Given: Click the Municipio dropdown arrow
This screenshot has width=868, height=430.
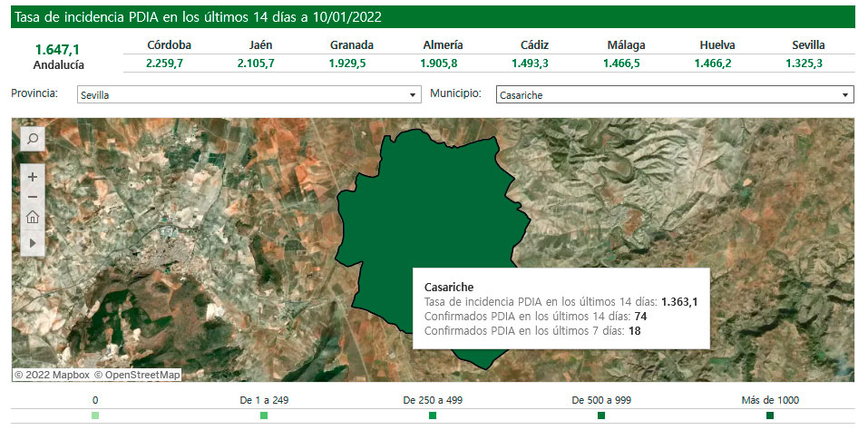Looking at the screenshot, I should pos(845,94).
